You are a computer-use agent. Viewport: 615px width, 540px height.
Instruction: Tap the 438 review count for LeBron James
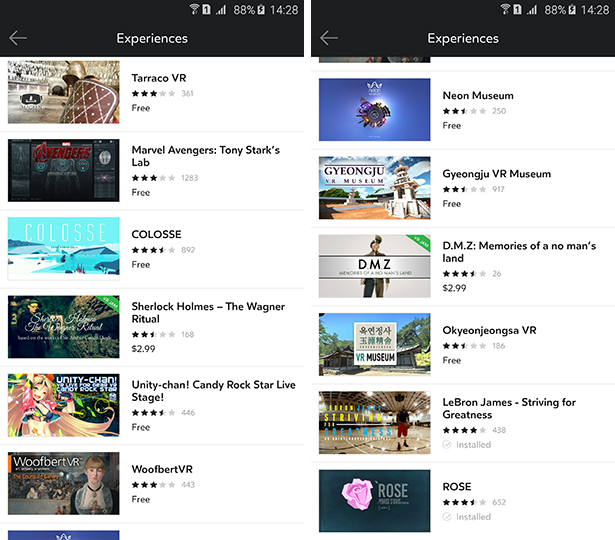499,430
